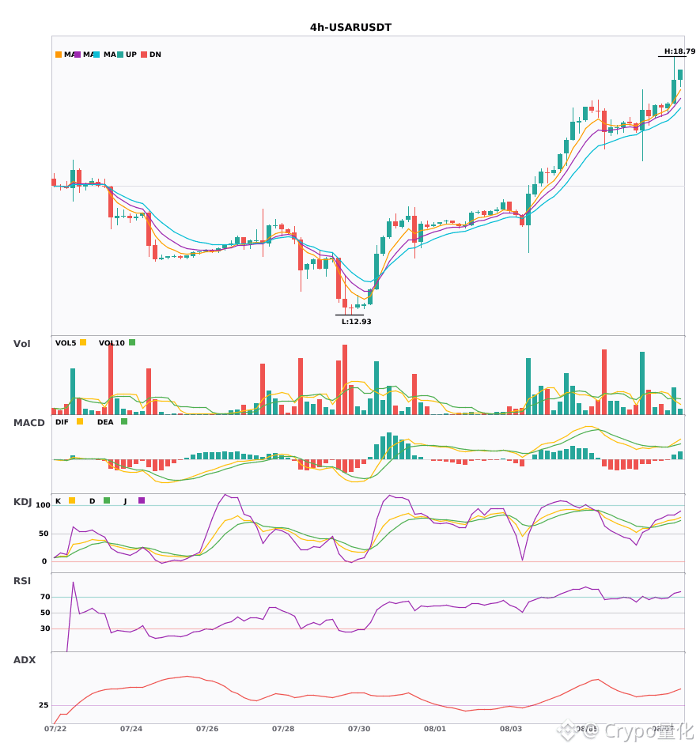Click the KDJ panel label
Image resolution: width=700 pixels, height=751 pixels.
click(22, 501)
